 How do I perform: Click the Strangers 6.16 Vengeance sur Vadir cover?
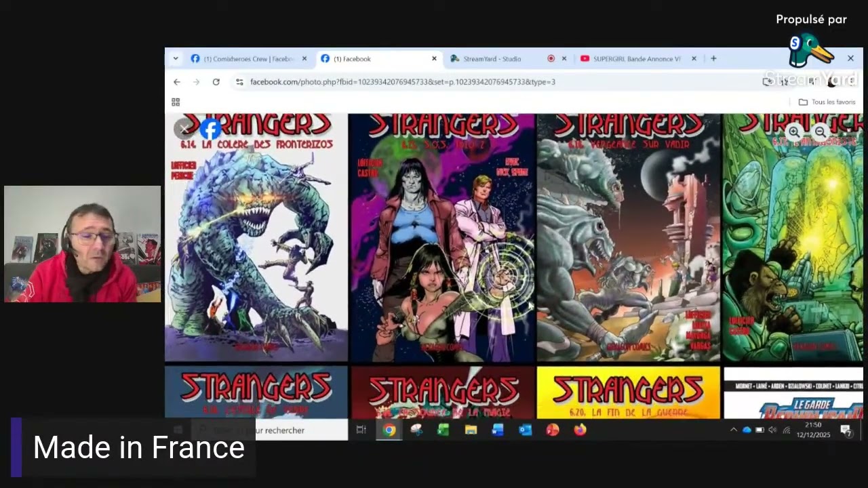629,237
